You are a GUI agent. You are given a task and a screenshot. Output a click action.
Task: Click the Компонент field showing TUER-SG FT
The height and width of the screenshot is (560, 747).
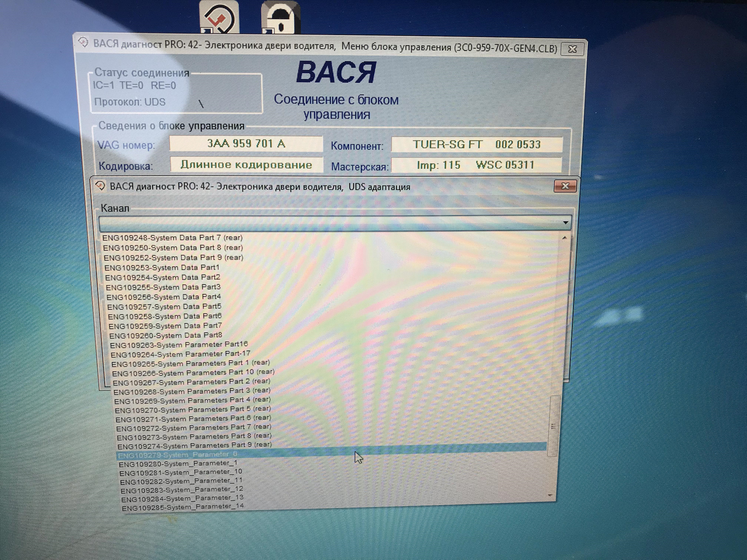click(x=477, y=144)
